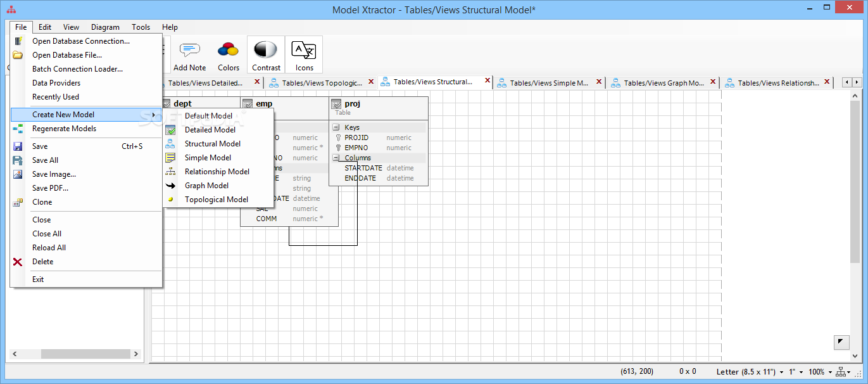Viewport: 868px width, 384px height.
Task: Open the Diagram menu
Action: tap(105, 27)
